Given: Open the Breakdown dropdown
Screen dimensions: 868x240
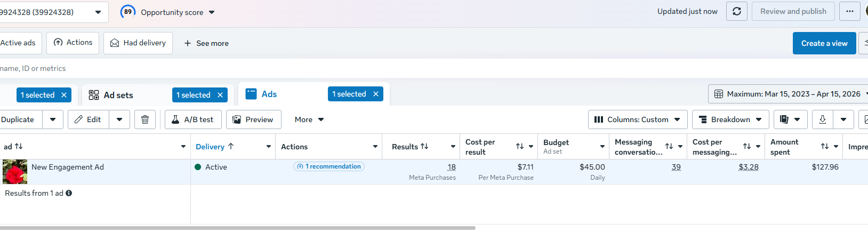Looking at the screenshot, I should coord(730,119).
